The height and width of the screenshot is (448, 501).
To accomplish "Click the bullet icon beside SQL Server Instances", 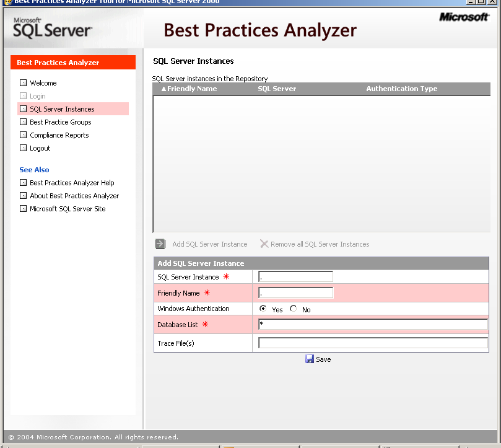I will tap(23, 109).
